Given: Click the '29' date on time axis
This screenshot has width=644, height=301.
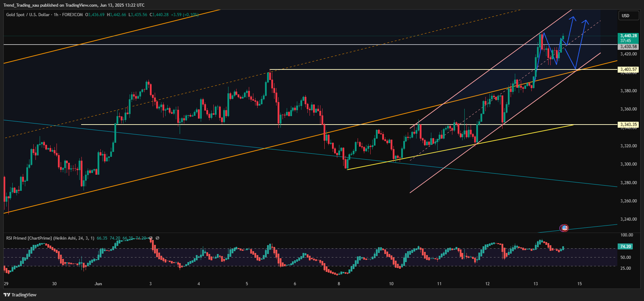Looking at the screenshot, I should point(6,284).
